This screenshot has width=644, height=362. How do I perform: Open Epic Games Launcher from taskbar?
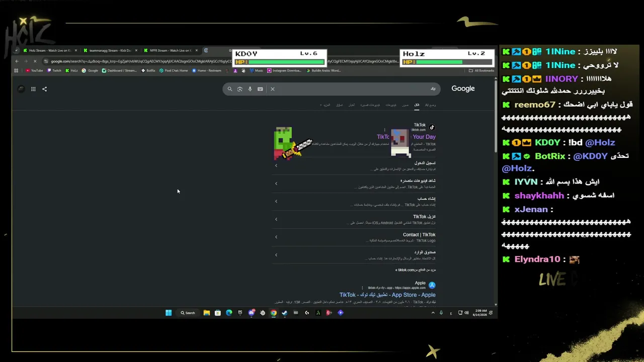tap(240, 313)
